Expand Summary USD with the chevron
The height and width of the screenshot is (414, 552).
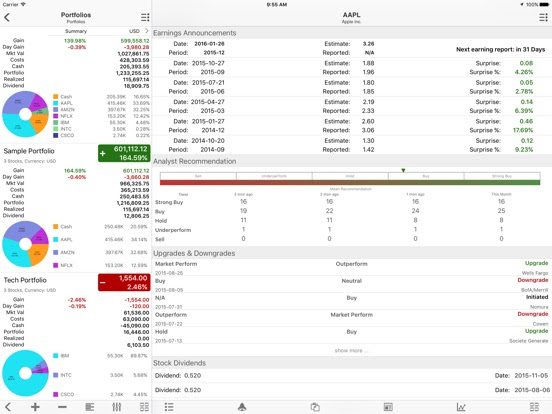[x=147, y=31]
